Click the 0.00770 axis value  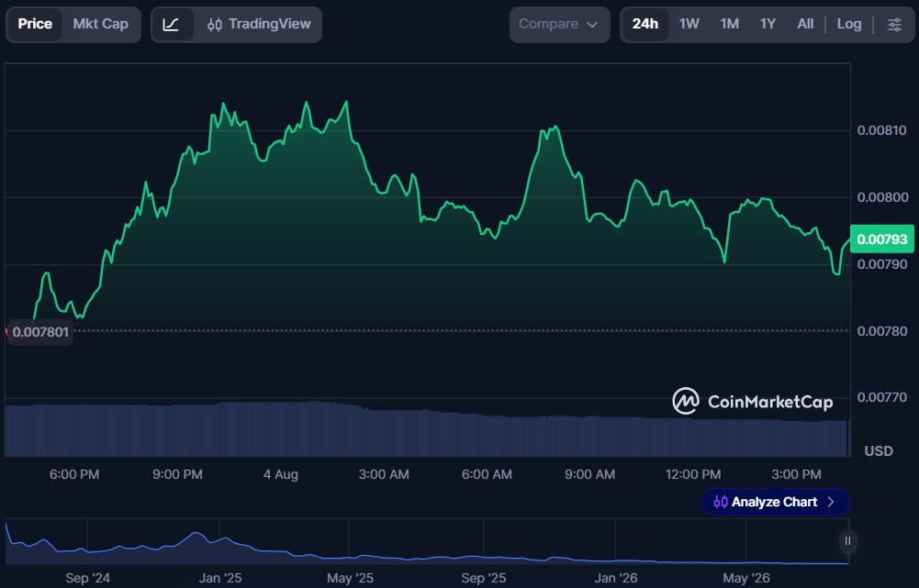(881, 397)
